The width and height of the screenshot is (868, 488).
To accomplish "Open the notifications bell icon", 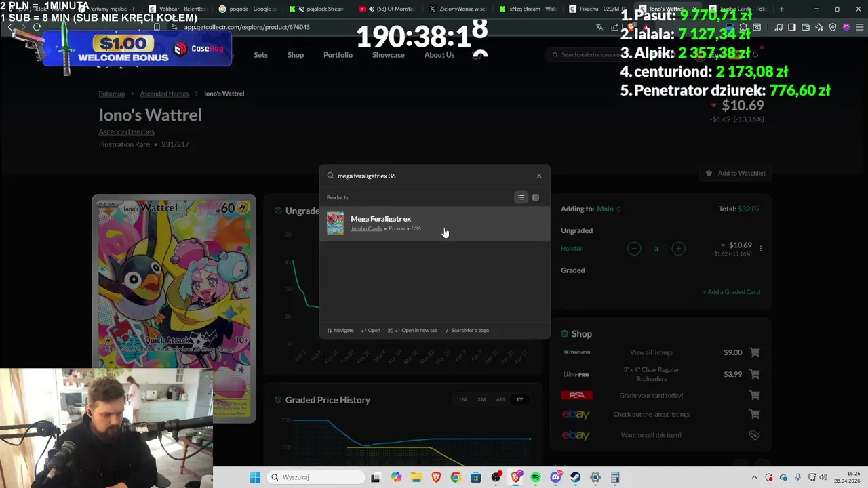I will pyautogui.click(x=755, y=55).
